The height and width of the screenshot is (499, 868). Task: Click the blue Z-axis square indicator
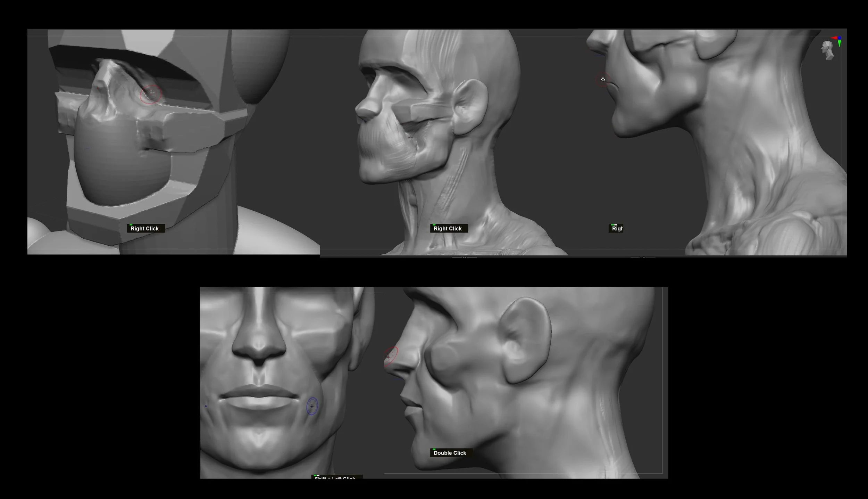click(840, 38)
